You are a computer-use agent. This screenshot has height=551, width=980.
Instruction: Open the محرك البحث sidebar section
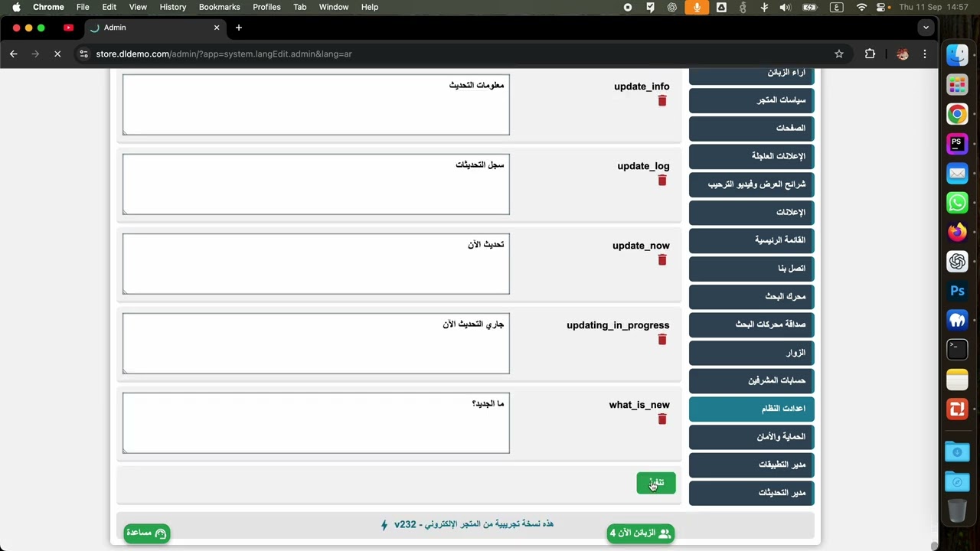pyautogui.click(x=752, y=296)
